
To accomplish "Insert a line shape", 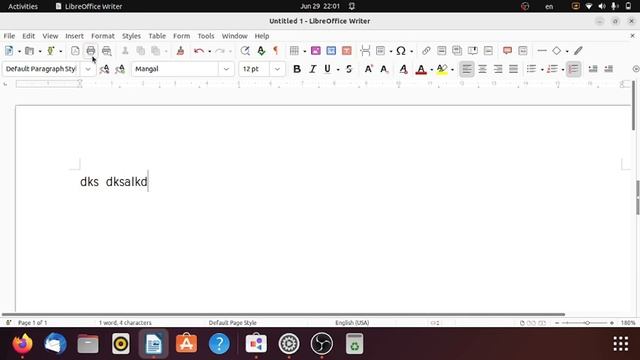I will point(542,51).
